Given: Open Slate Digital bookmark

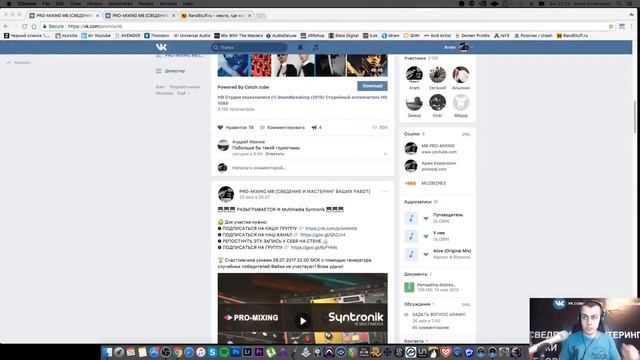Looking at the screenshot, I should click(x=344, y=36).
